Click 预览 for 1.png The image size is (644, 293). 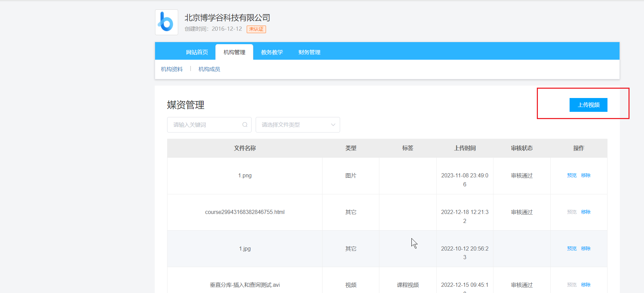tap(572, 175)
